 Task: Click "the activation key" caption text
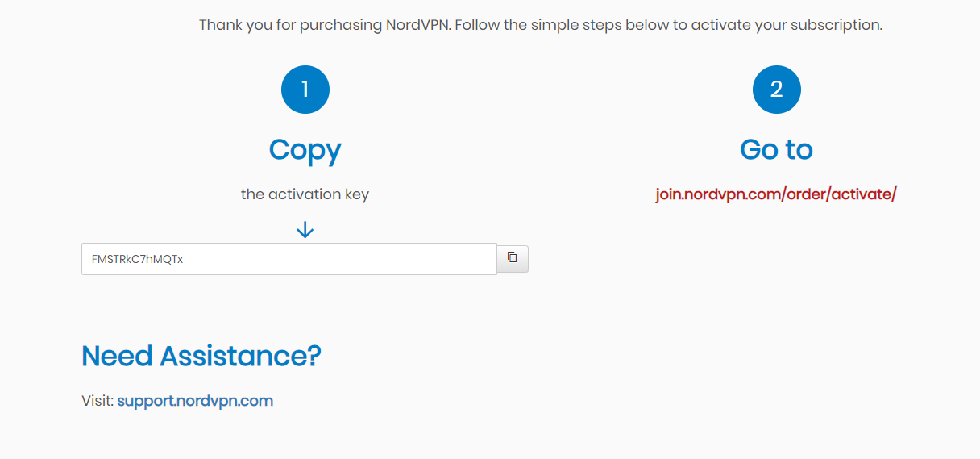click(305, 194)
